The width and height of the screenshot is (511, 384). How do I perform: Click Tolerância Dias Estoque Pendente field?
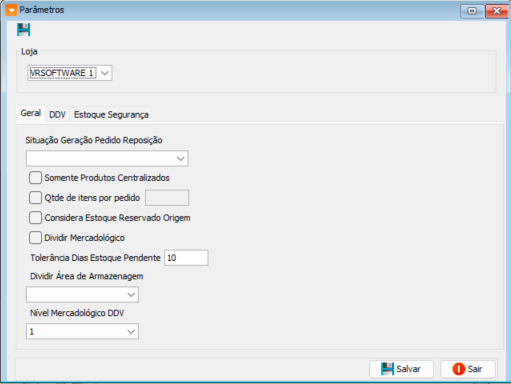click(186, 258)
